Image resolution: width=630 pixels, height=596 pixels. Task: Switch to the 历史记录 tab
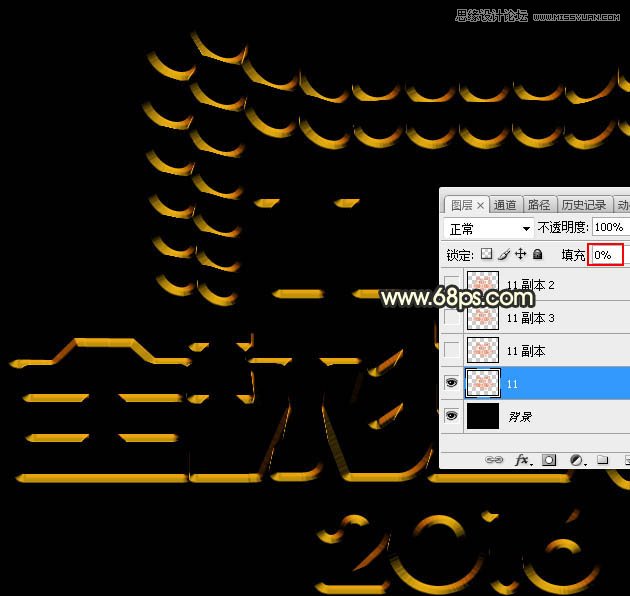[x=584, y=205]
